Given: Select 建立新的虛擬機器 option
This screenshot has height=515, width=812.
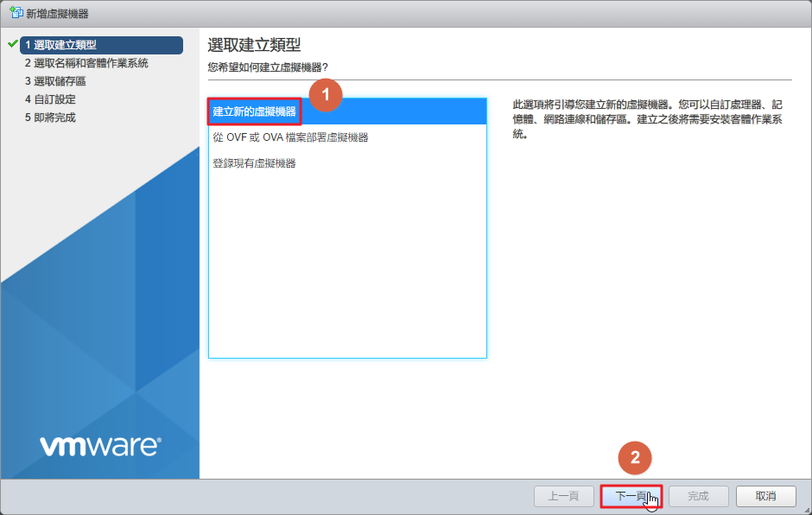Looking at the screenshot, I should pyautogui.click(x=347, y=111).
